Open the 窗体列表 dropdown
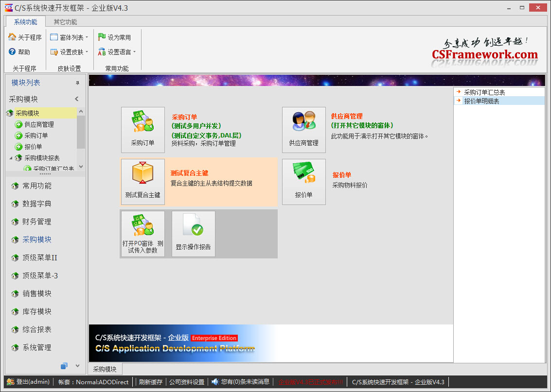The width and height of the screenshot is (551, 392). 69,37
